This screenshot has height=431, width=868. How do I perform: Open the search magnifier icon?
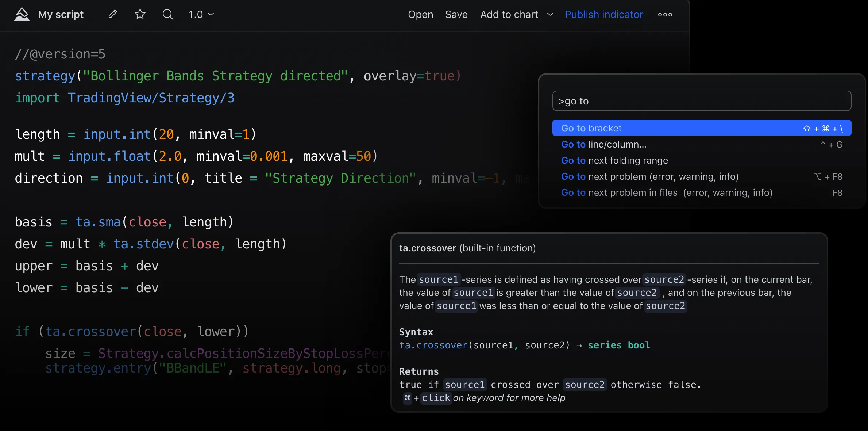tap(168, 14)
